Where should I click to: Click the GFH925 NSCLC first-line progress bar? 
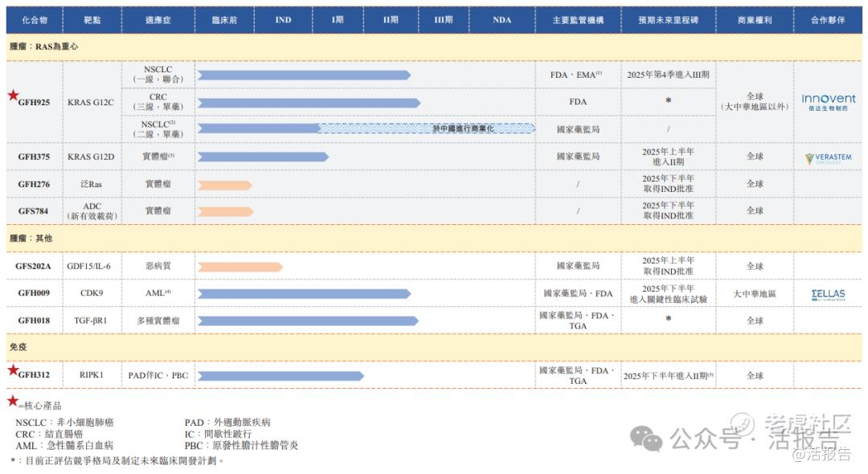(x=304, y=76)
